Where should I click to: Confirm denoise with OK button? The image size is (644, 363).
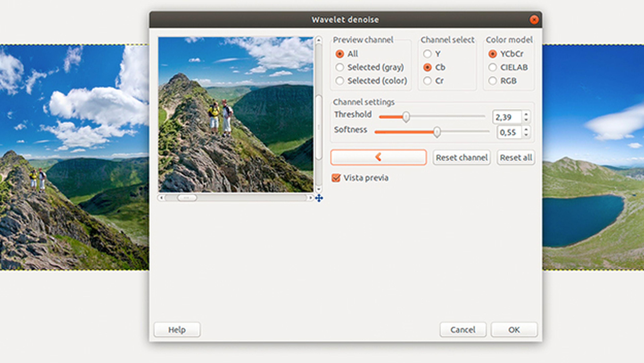coord(514,330)
